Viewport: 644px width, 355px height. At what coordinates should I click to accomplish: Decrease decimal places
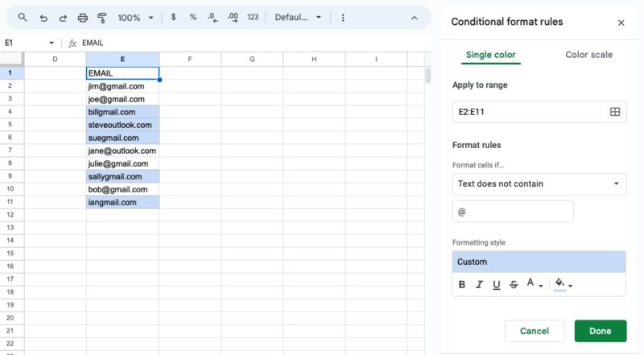pos(213,17)
